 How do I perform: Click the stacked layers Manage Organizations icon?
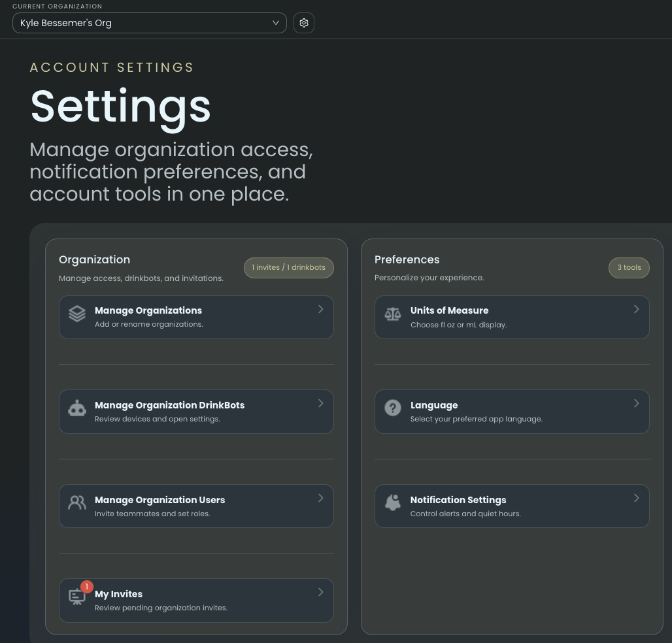[x=77, y=314]
